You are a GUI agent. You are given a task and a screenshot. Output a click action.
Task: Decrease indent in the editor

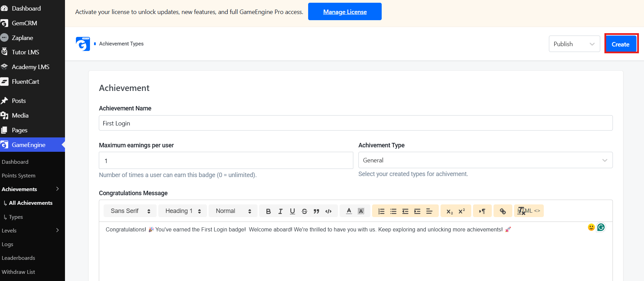pos(405,211)
